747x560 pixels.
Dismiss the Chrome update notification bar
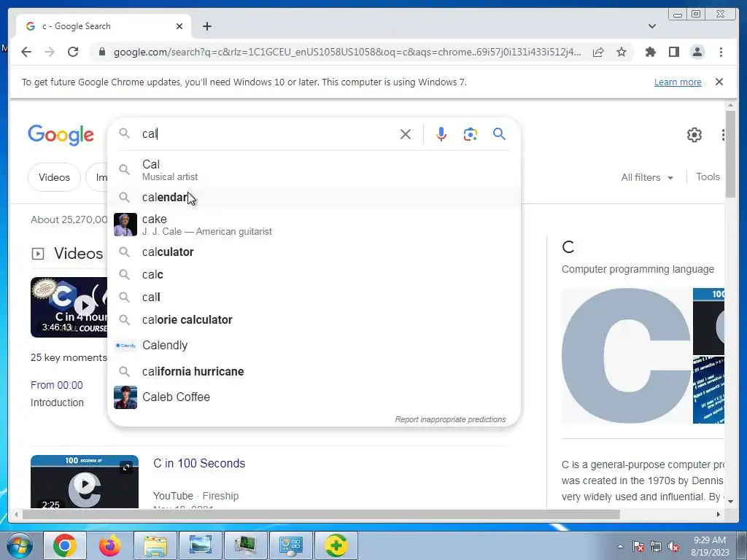(719, 82)
